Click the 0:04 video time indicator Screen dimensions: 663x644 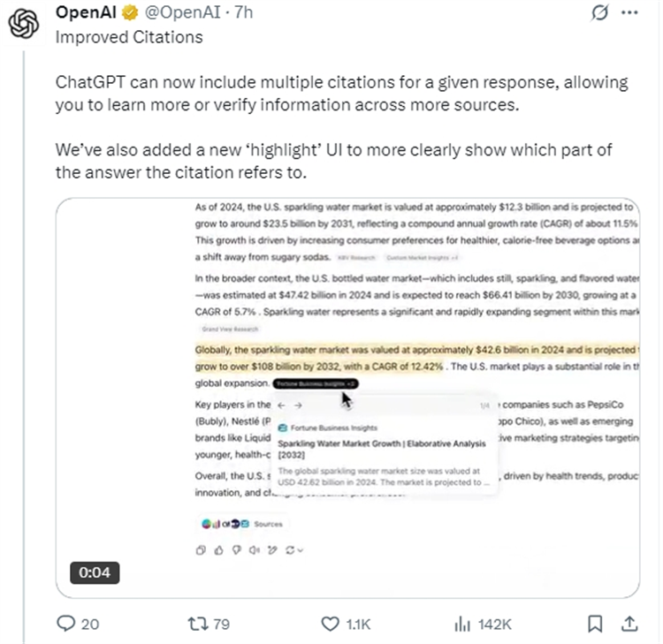click(95, 572)
